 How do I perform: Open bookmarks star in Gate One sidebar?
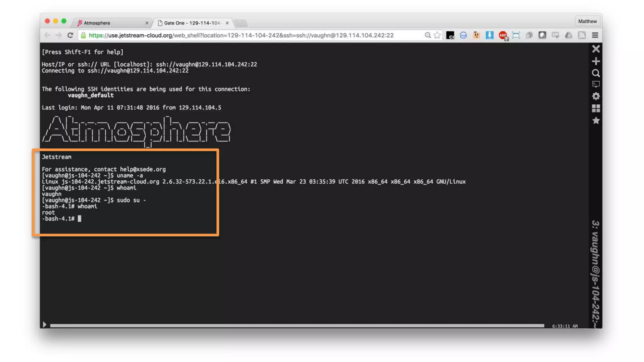point(596,121)
